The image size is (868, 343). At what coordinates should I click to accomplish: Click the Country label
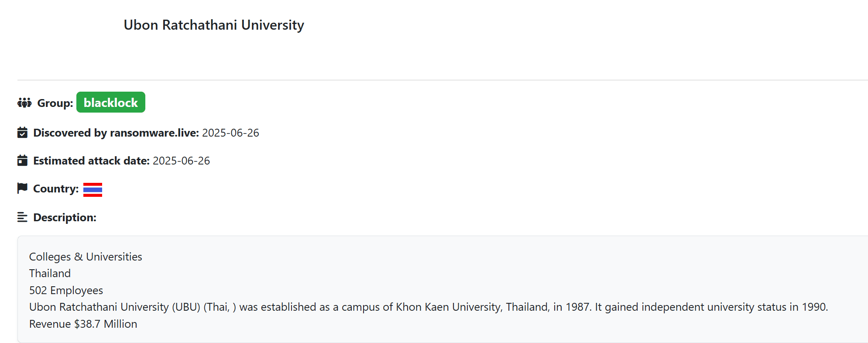(56, 189)
